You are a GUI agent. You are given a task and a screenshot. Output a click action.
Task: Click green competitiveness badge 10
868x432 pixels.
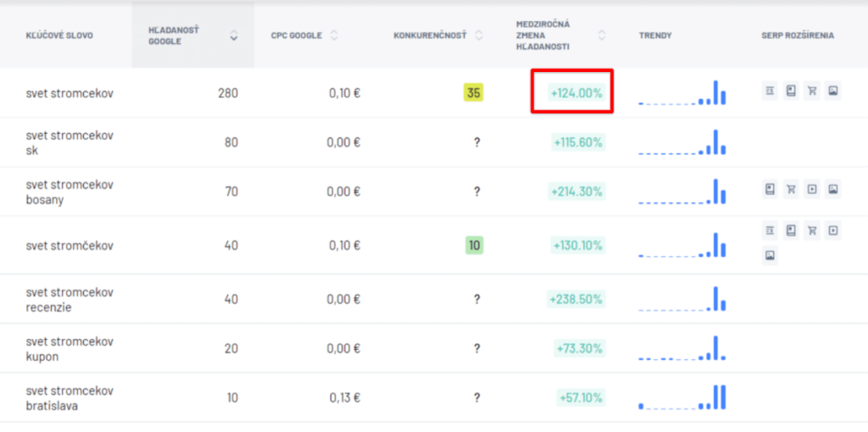point(475,245)
